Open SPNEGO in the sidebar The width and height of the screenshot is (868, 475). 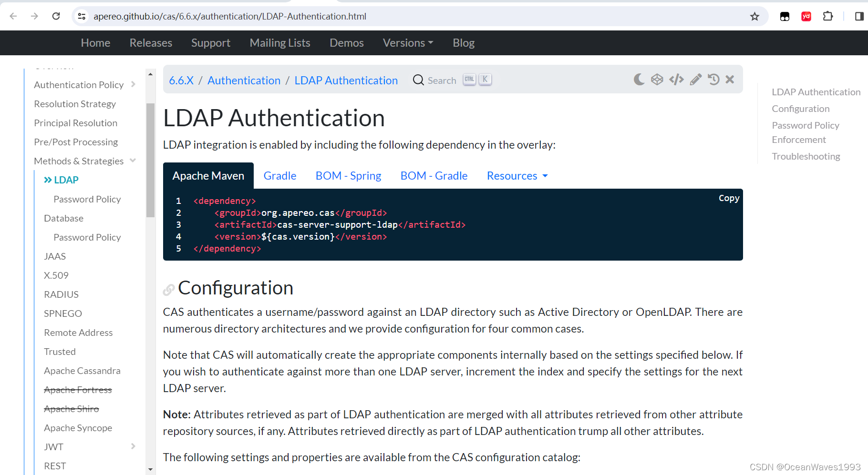pos(63,313)
